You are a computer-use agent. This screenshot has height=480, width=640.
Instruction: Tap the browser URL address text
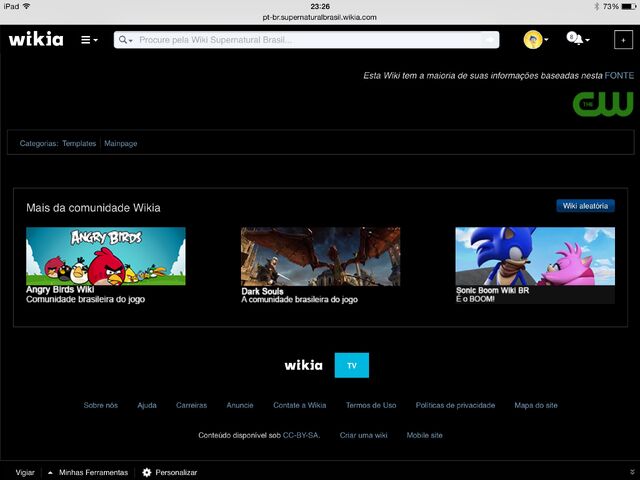(x=320, y=17)
